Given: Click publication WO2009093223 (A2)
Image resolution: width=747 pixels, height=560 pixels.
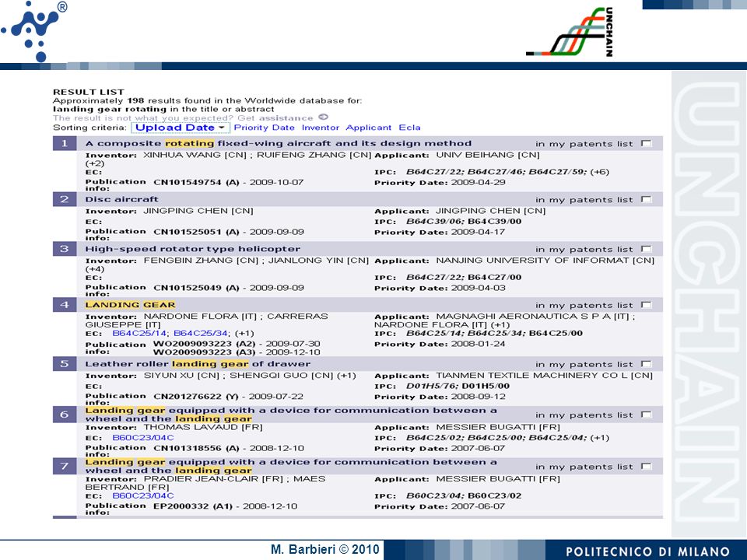Looking at the screenshot, I should [204, 344].
